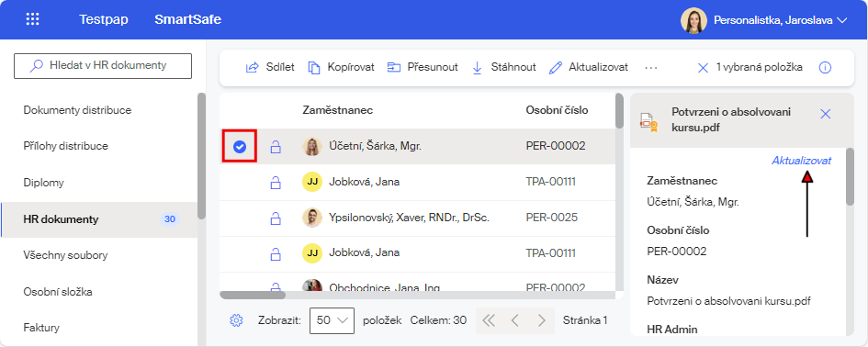Viewport: 868px width, 347px height.
Task: Clear selection with X near 1 vybraná položka
Action: pos(703,68)
